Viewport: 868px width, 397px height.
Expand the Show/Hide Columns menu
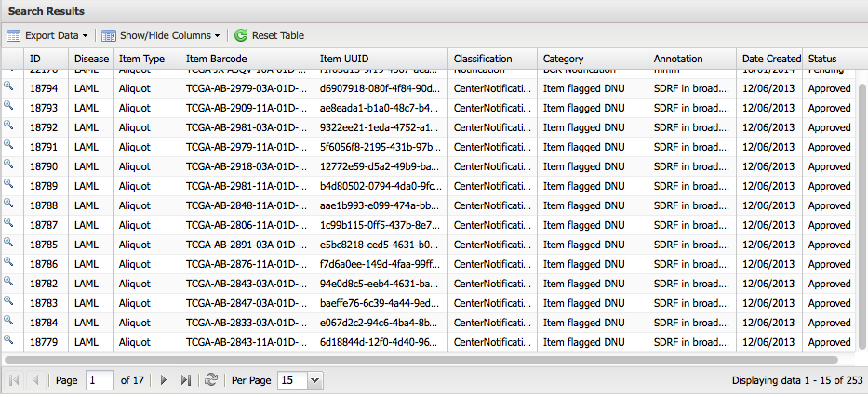pos(161,35)
